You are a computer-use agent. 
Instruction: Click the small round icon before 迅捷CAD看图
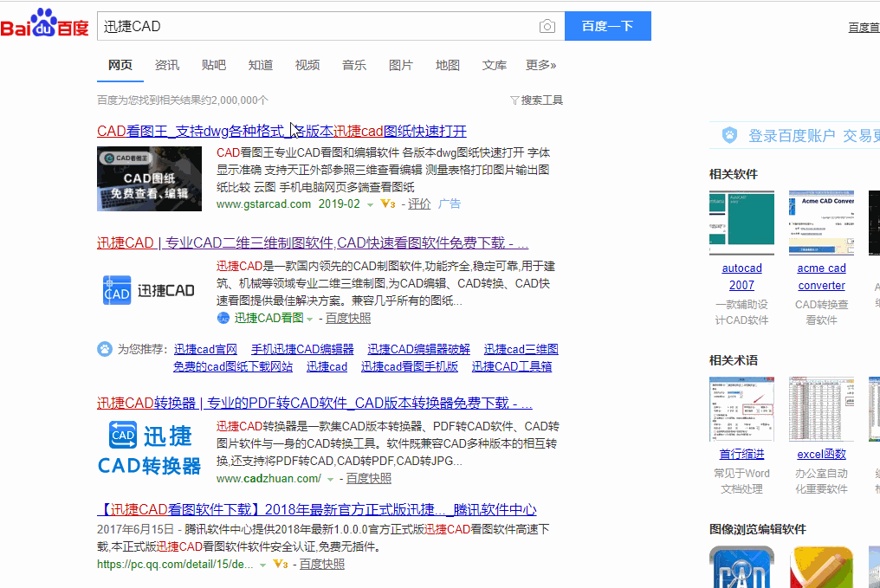pos(223,318)
